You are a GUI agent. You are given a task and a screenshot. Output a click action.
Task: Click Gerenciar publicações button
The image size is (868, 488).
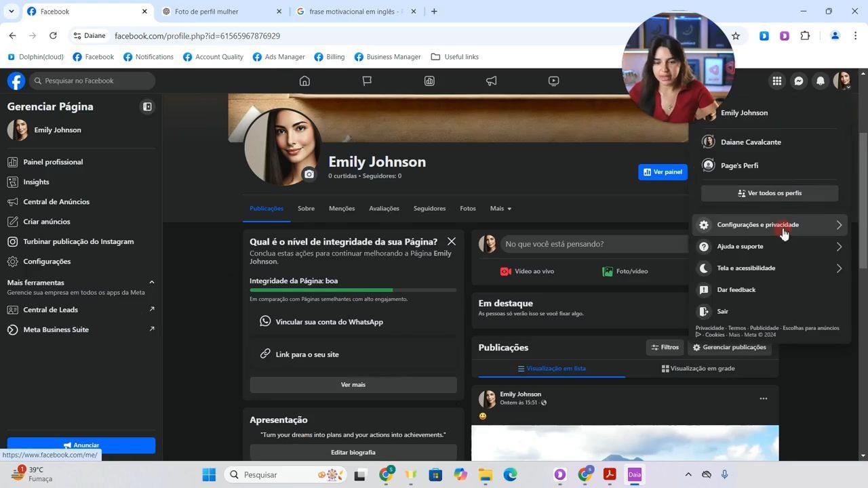[729, 347]
